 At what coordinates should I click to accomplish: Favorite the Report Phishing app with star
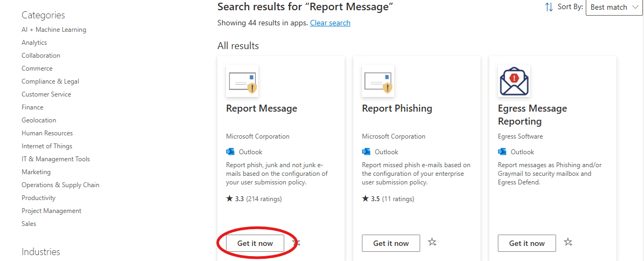[x=432, y=243]
